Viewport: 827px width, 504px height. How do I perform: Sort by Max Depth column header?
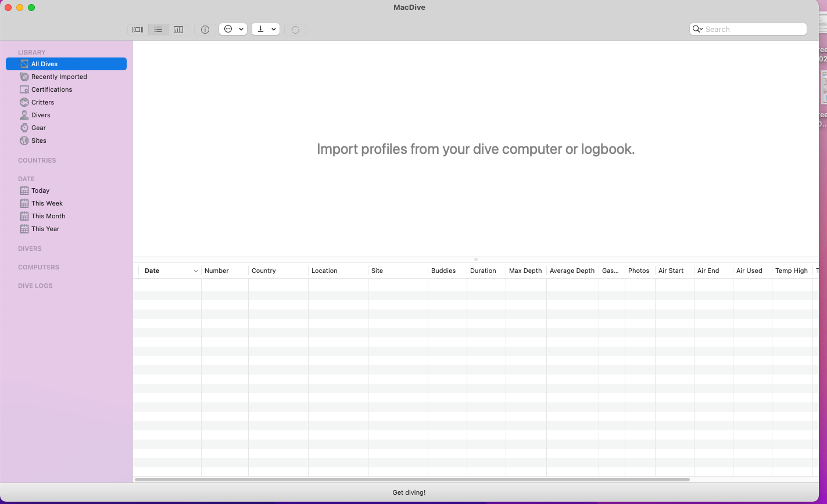pos(525,271)
